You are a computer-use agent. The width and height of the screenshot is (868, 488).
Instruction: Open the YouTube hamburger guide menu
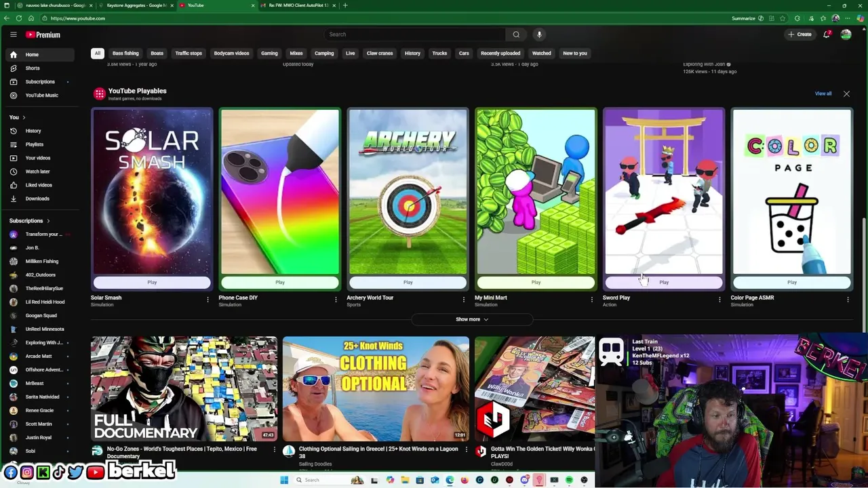click(13, 35)
